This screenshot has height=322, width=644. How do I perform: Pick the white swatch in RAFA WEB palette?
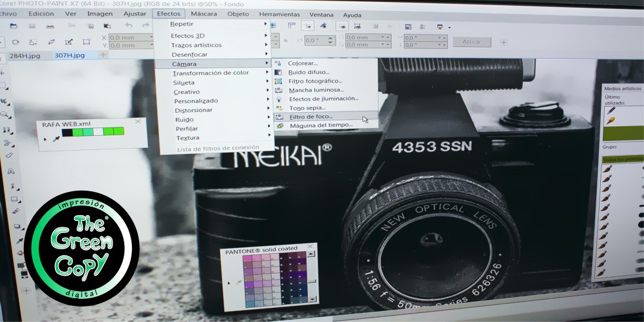[x=98, y=131]
